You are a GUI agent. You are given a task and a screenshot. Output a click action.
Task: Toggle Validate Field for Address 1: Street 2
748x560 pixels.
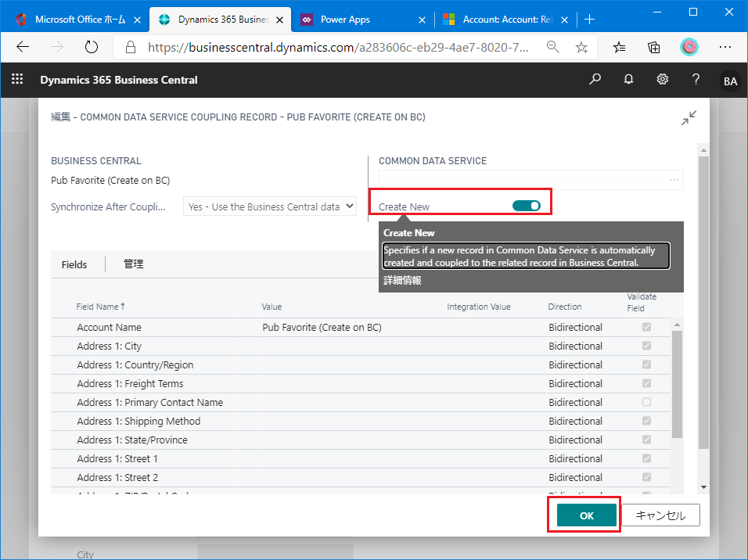pos(646,477)
